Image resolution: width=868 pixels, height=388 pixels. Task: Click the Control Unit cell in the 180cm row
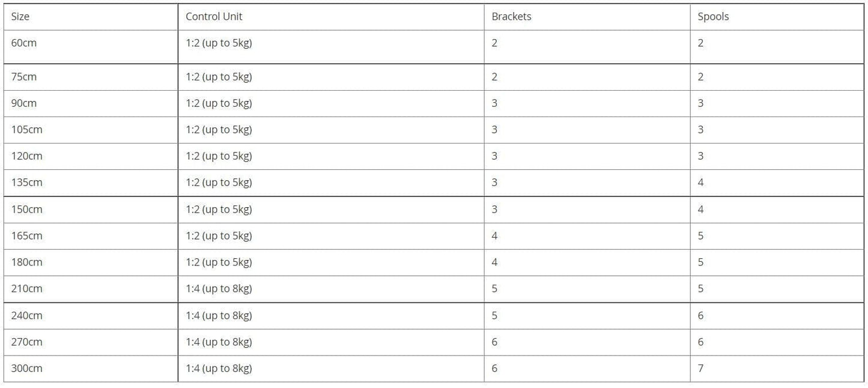[x=219, y=262]
